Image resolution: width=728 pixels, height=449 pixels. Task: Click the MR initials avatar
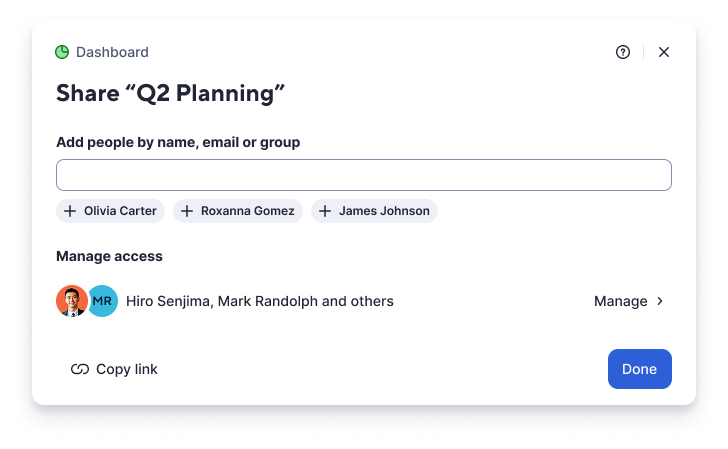coord(102,301)
